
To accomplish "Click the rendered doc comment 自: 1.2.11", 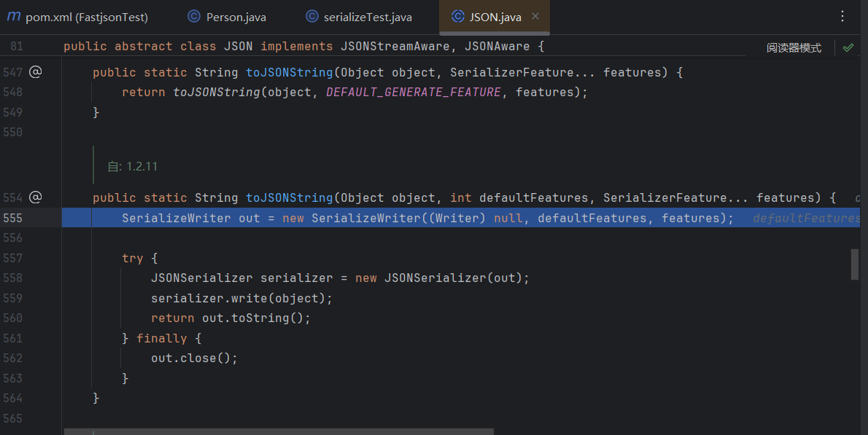I will [133, 166].
